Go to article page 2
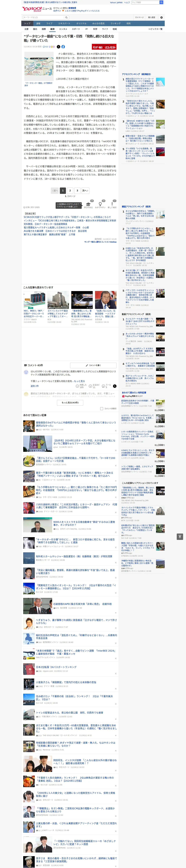This screenshot has height=868, width=186. click(x=70, y=190)
